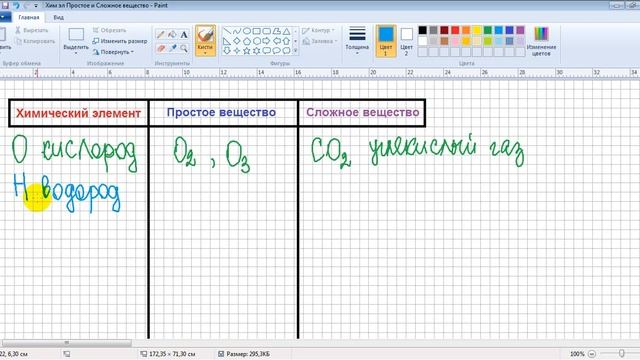
Task: Click the Копировать (Copy) button
Action: coord(35,41)
